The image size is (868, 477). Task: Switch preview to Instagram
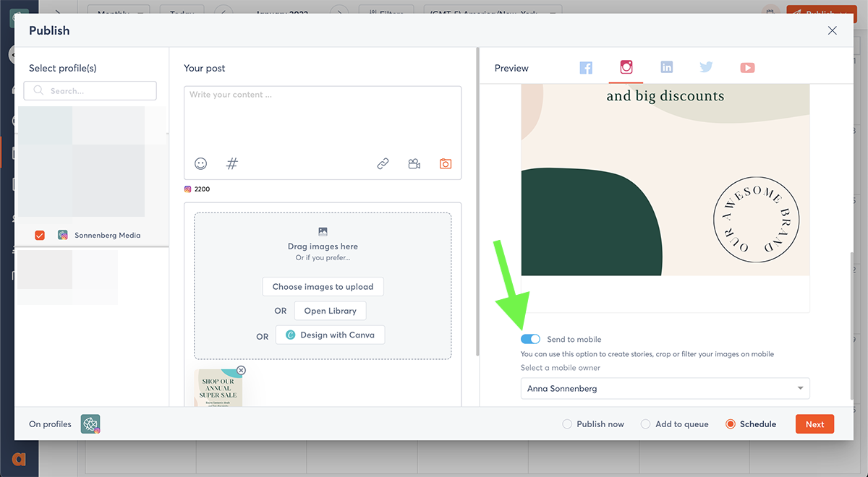[x=626, y=67]
